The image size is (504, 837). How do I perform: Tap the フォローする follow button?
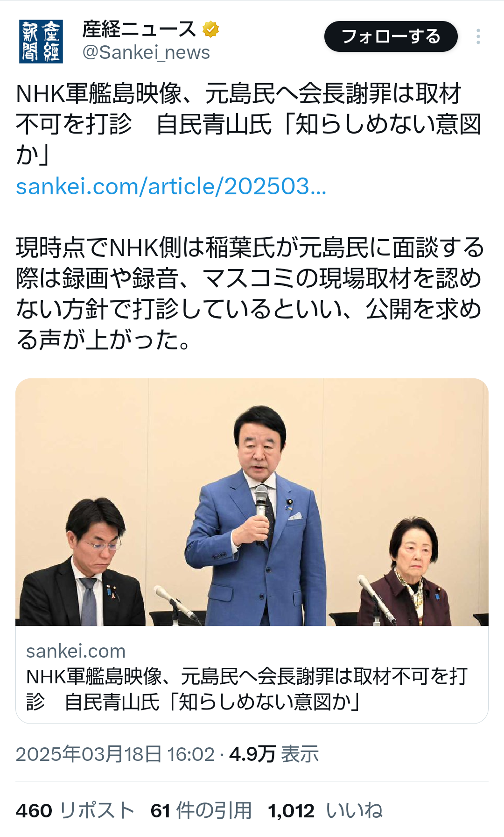(391, 36)
